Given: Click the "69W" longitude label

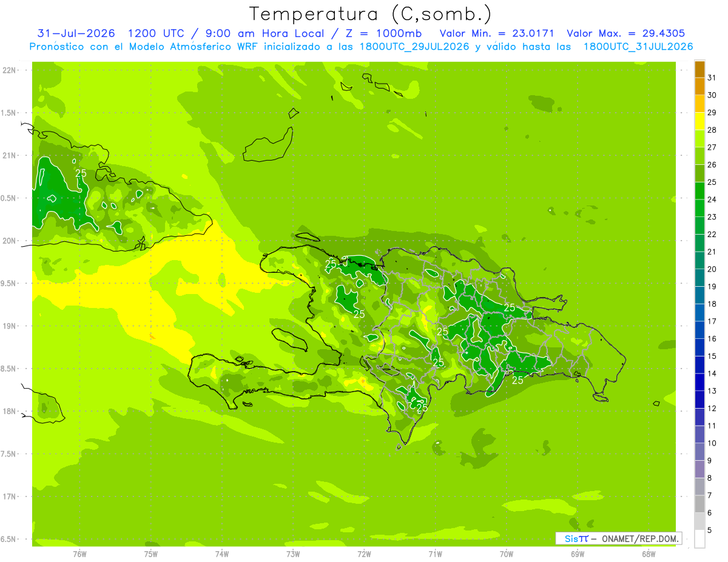Looking at the screenshot, I should (x=577, y=554).
